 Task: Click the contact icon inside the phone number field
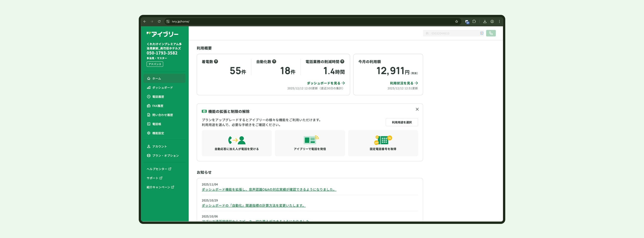tap(482, 33)
